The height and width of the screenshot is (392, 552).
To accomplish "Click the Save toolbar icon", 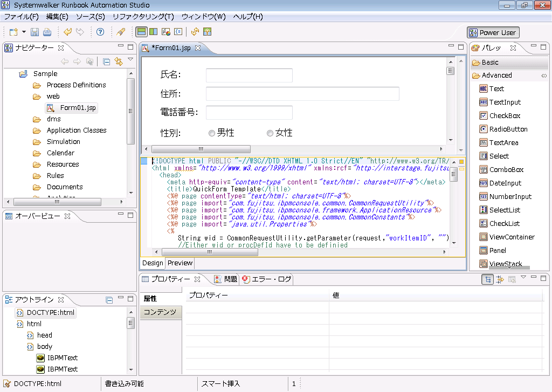I will [34, 32].
